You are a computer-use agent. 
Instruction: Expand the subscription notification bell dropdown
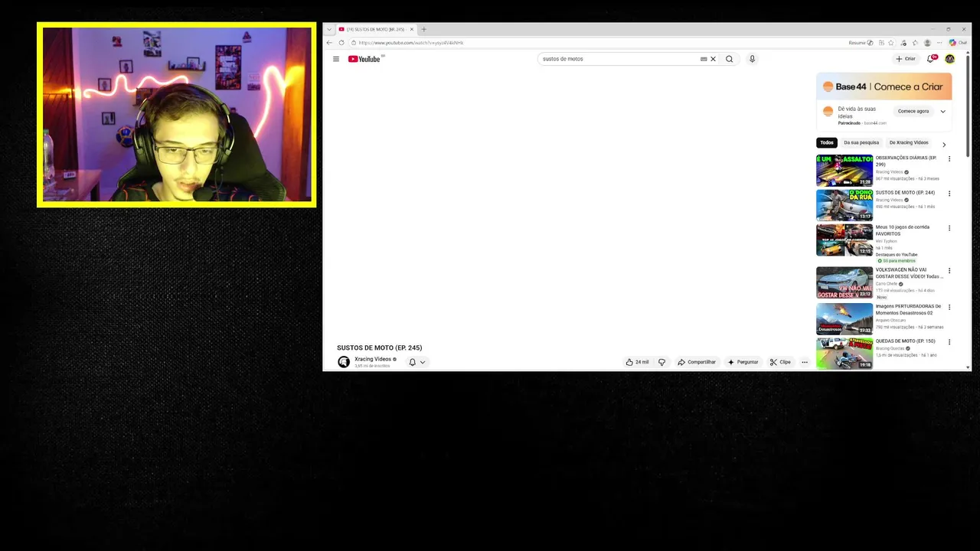tap(423, 362)
